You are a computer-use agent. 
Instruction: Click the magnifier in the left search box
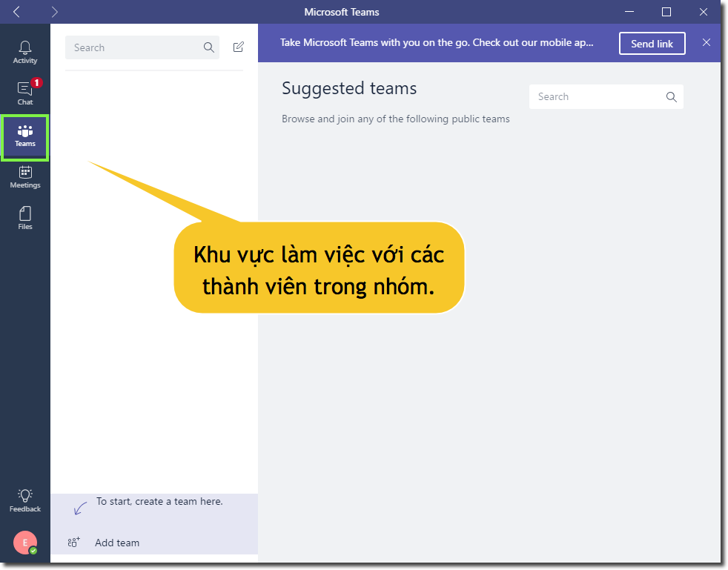(x=208, y=47)
